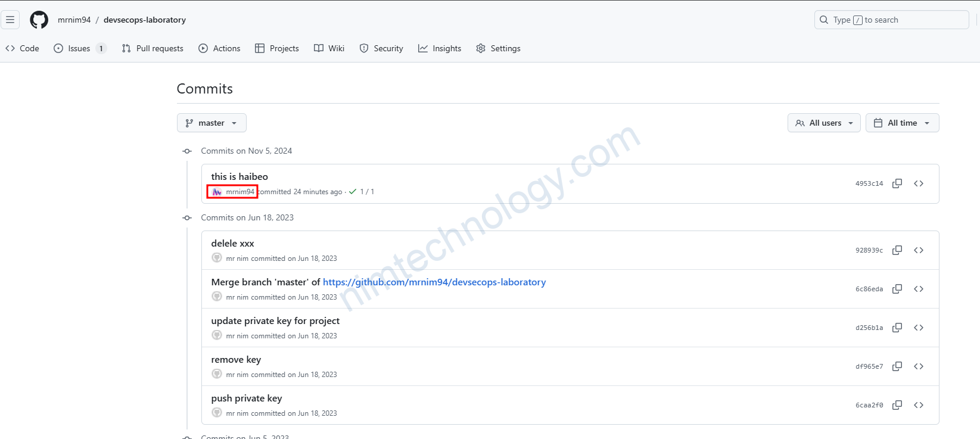Open the Insights tab
Screen dimensions: 980x439
[440, 48]
